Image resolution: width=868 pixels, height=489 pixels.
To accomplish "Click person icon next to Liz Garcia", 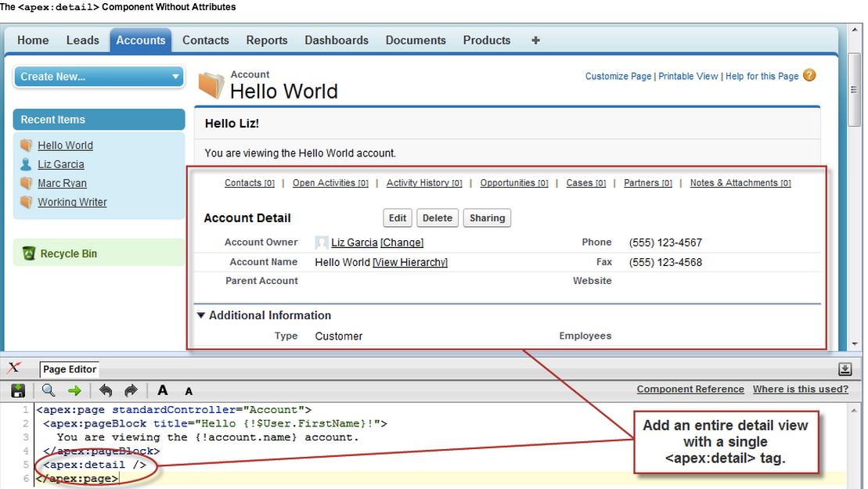I will pos(26,164).
